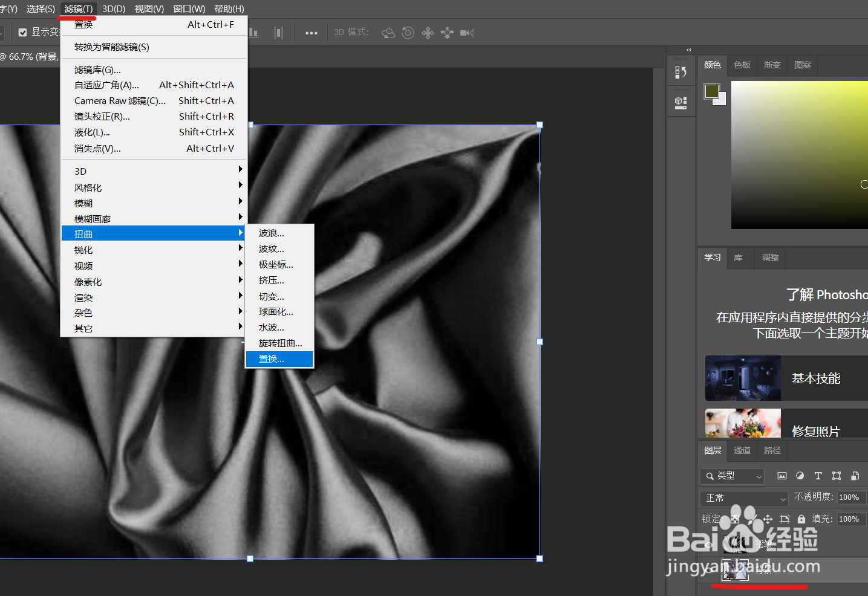Expand the 锐化 submenu
The image size is (868, 596).
point(154,250)
